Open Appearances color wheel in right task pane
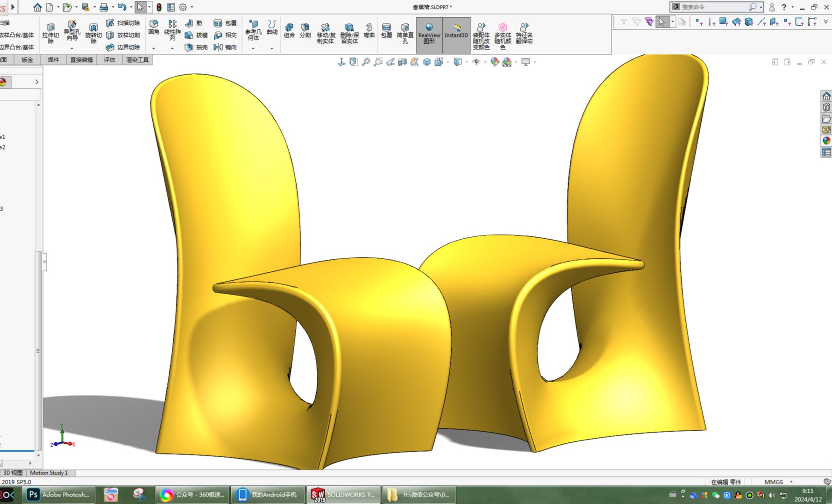The height and width of the screenshot is (504, 832). click(x=826, y=141)
